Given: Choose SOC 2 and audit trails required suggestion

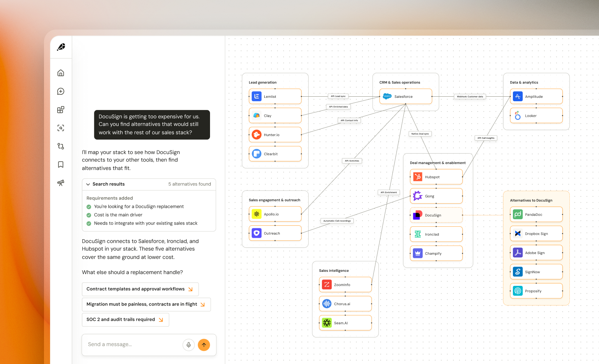Looking at the screenshot, I should 125,320.
